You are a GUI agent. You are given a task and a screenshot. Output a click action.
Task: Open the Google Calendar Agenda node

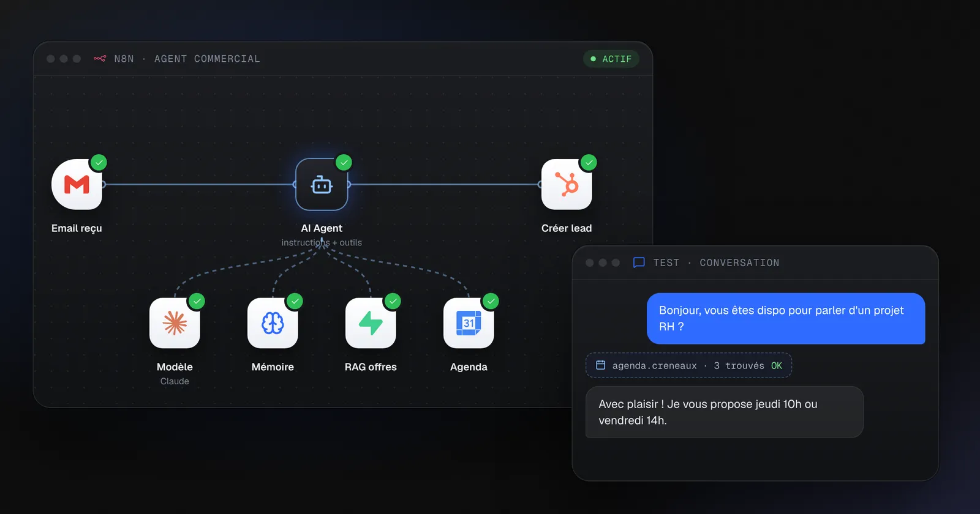point(469,323)
